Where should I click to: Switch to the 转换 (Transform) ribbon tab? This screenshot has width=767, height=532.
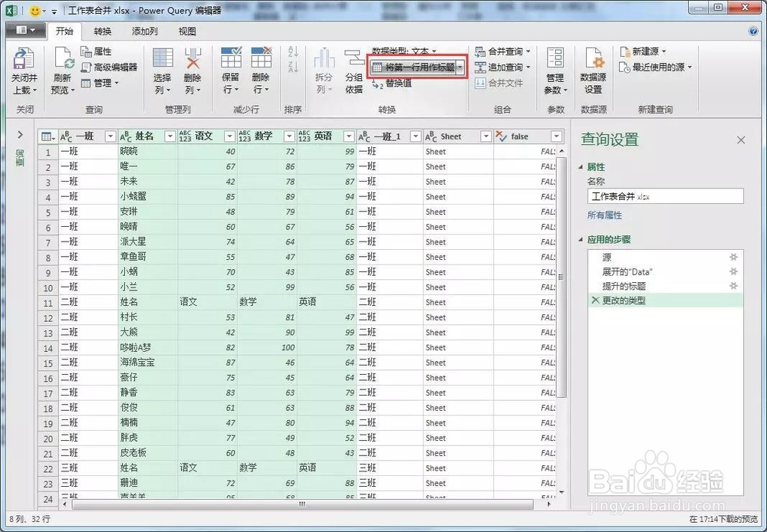point(103,31)
